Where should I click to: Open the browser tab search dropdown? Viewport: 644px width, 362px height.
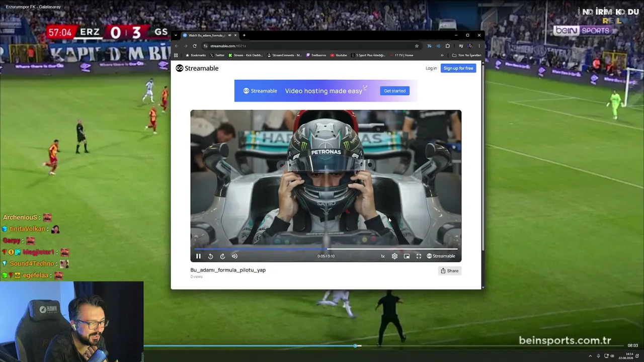coord(176,35)
